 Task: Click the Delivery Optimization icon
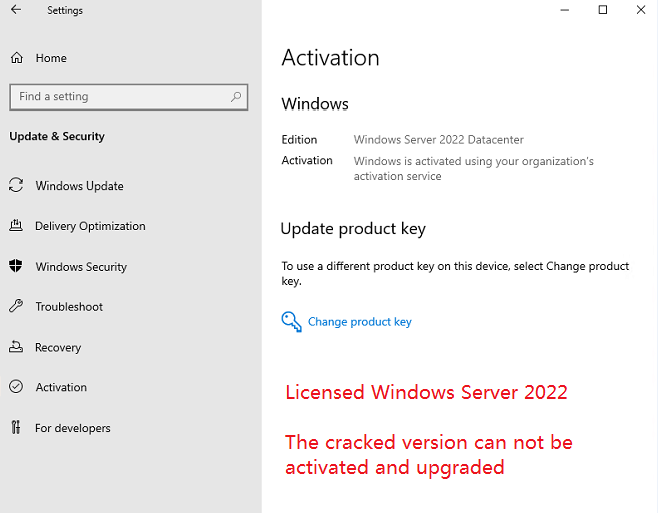[16, 225]
